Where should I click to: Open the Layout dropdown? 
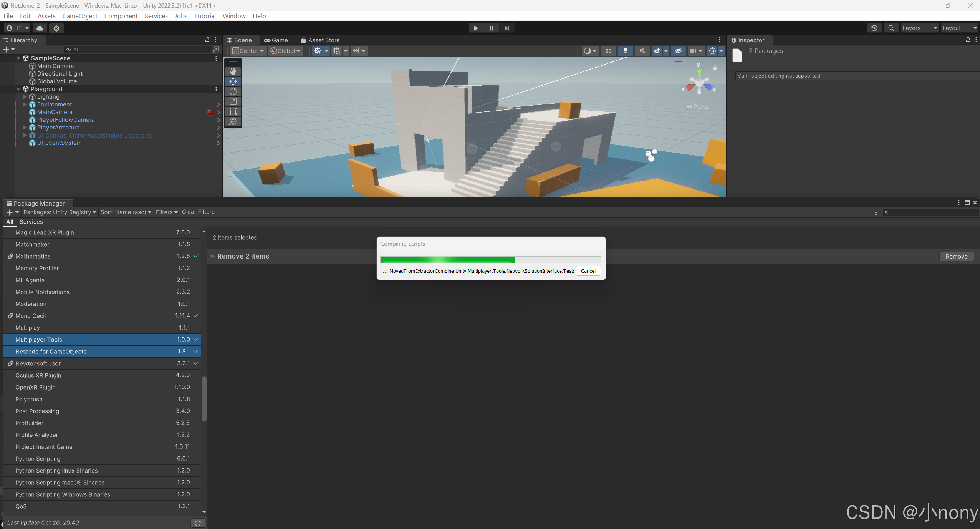pos(959,28)
